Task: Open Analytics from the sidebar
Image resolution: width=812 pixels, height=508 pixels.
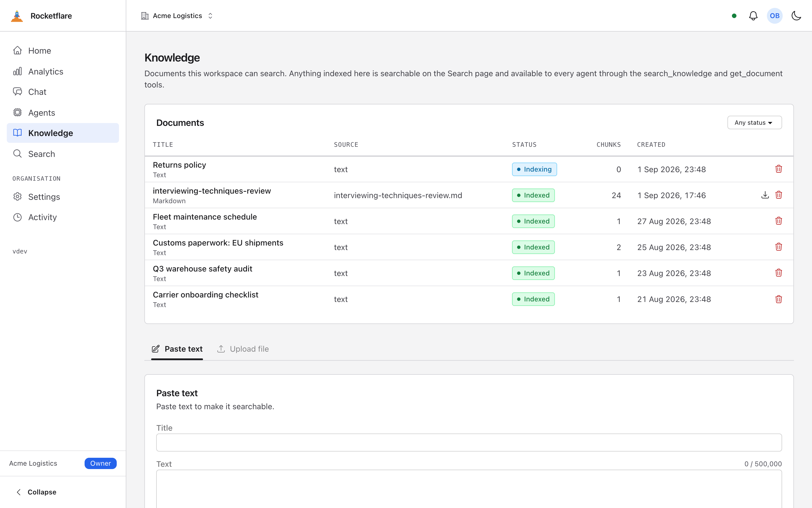Action: click(63, 72)
